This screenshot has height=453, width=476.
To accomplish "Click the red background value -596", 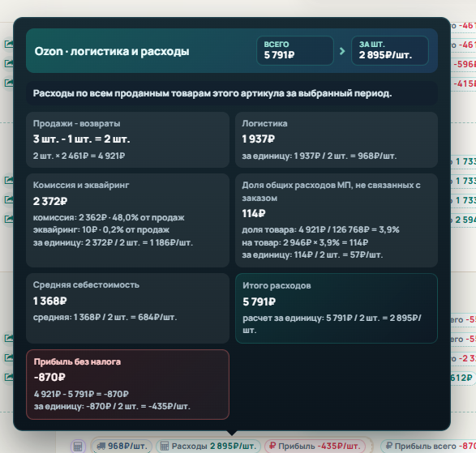I will point(465,64).
